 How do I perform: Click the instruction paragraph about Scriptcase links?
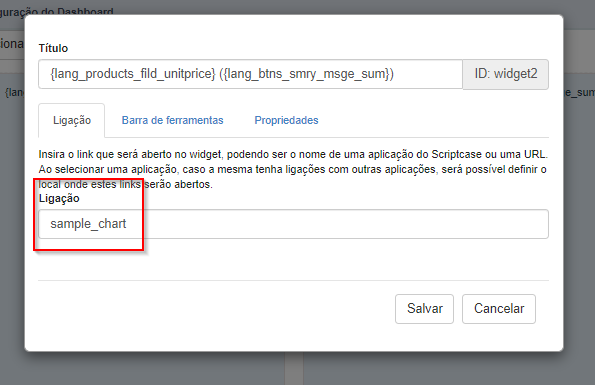point(293,169)
